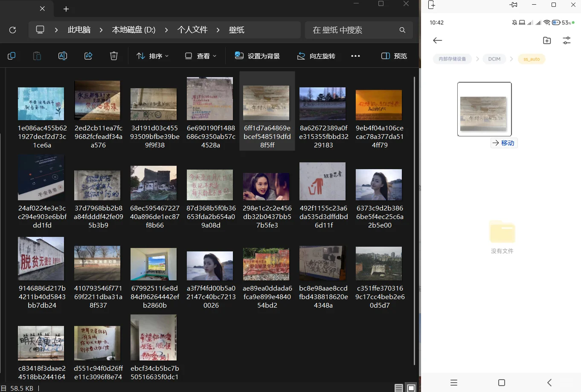Tap the DCIM breadcrumb chip

pos(494,59)
